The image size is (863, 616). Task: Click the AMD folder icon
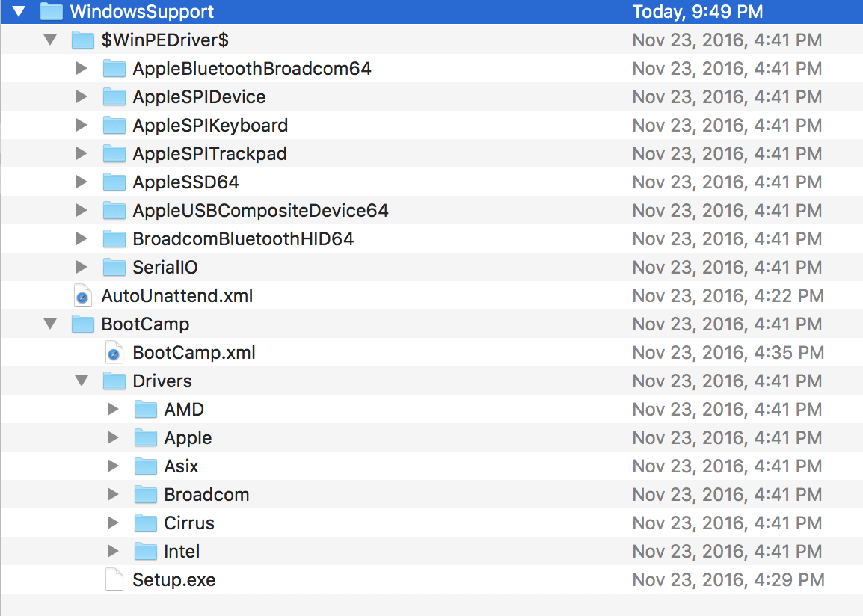point(146,409)
